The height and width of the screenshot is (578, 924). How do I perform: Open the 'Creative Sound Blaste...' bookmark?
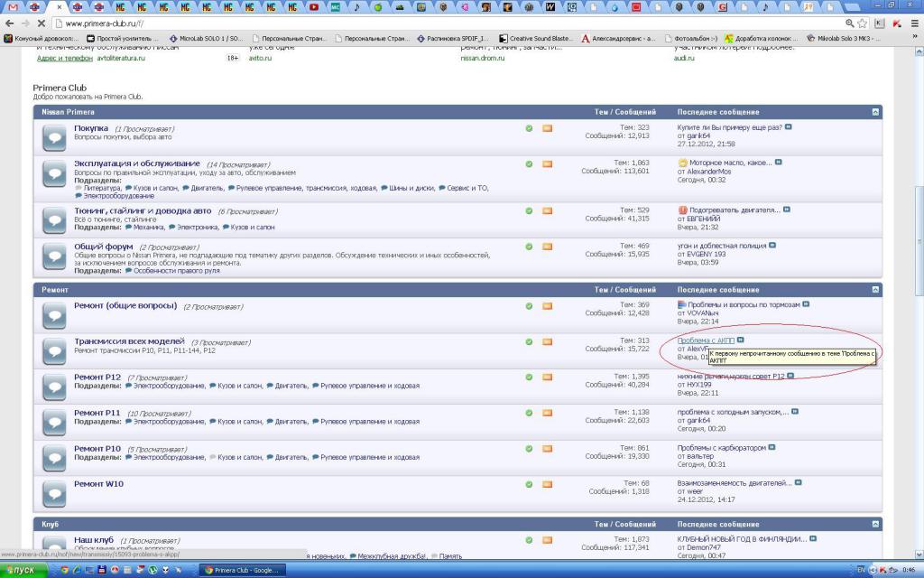click(536, 38)
